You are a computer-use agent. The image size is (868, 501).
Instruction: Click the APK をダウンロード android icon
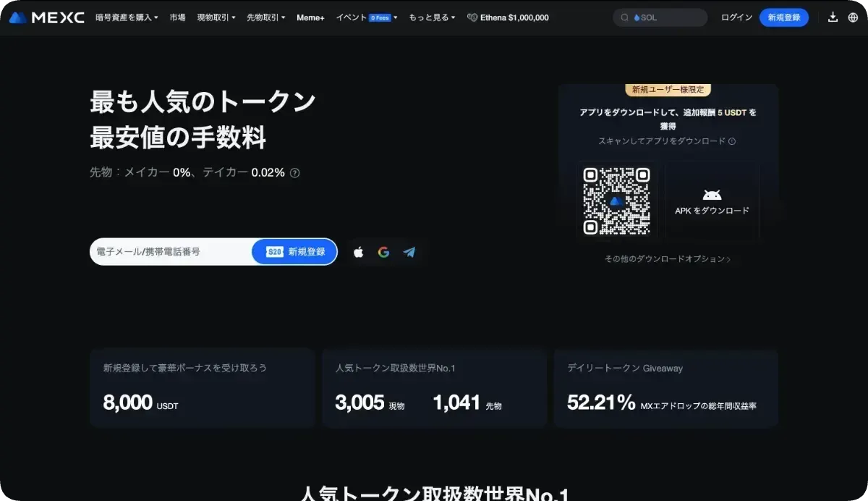711,193
